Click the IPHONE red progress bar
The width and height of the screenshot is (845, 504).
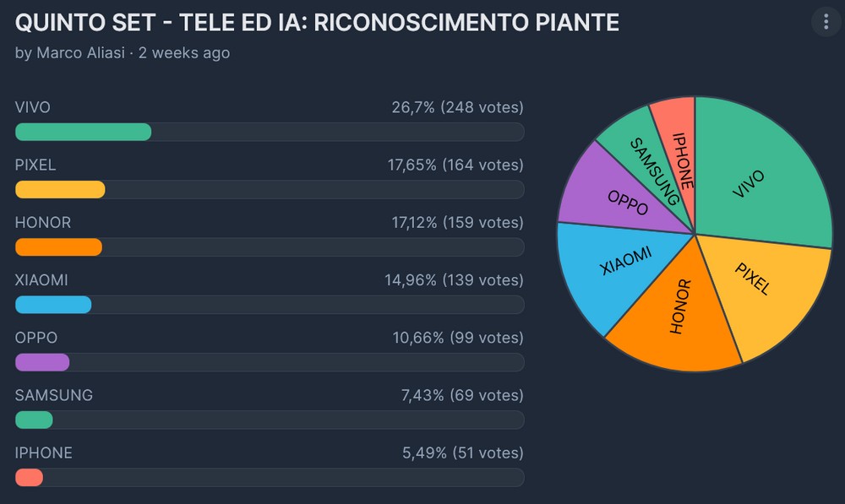tap(29, 477)
